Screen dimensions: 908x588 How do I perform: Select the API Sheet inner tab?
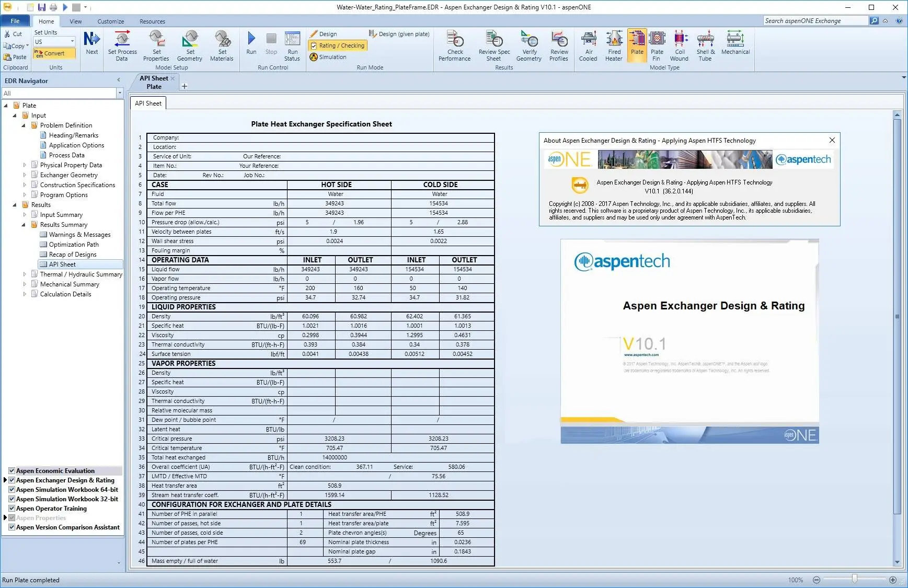148,103
